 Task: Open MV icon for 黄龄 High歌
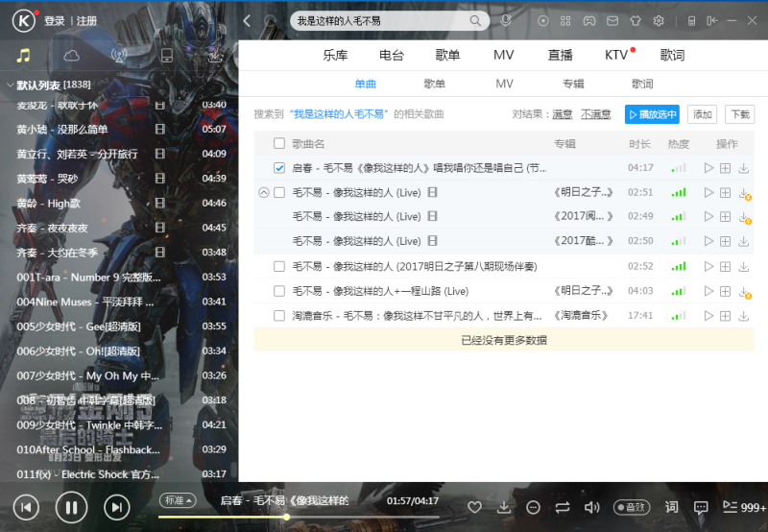(x=159, y=203)
